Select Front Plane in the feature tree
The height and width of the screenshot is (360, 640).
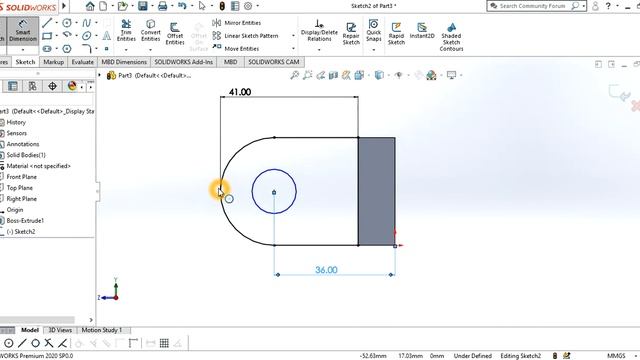[22, 177]
